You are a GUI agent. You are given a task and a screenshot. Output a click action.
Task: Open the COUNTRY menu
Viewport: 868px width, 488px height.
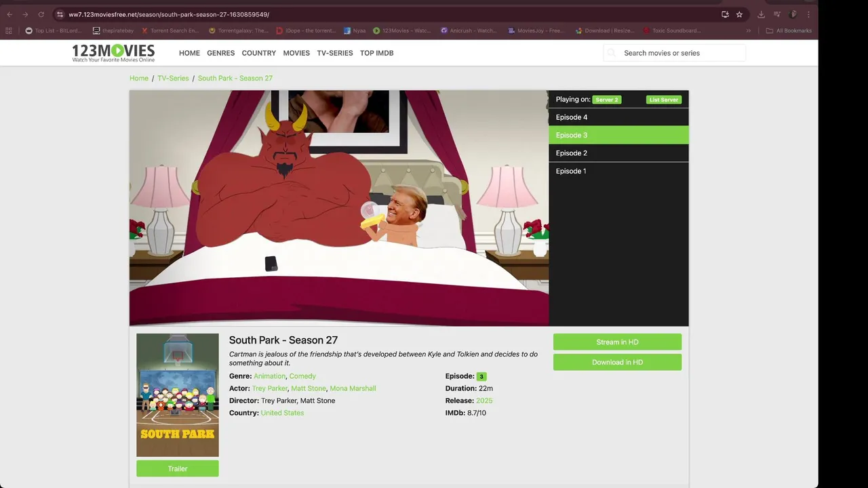tap(259, 53)
